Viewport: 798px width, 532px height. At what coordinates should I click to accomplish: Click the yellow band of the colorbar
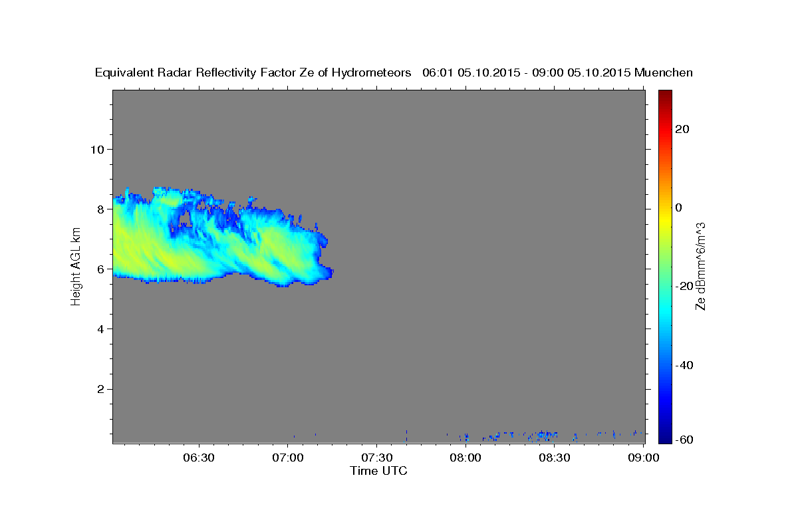(x=664, y=219)
